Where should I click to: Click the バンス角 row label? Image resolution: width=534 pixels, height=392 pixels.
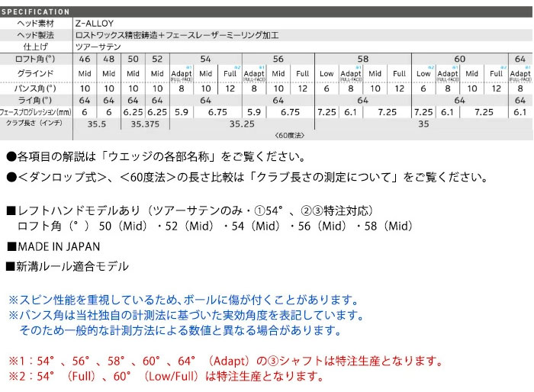[36, 88]
